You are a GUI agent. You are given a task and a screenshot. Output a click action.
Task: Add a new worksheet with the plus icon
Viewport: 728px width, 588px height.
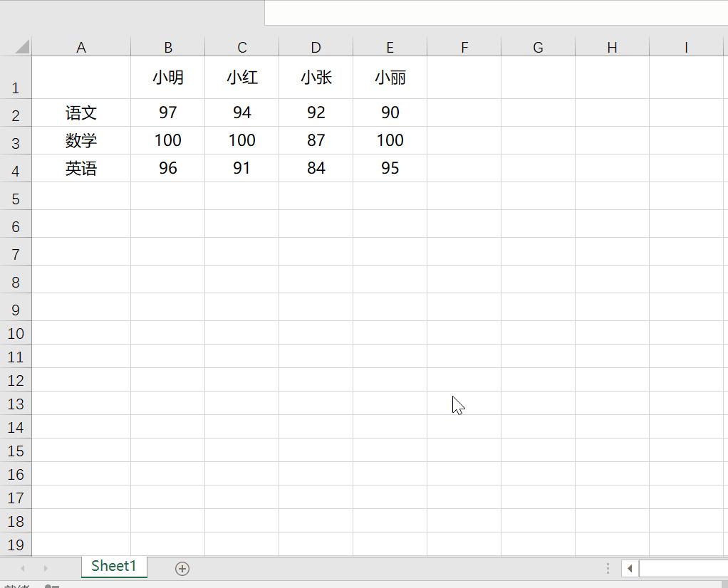coord(182,568)
